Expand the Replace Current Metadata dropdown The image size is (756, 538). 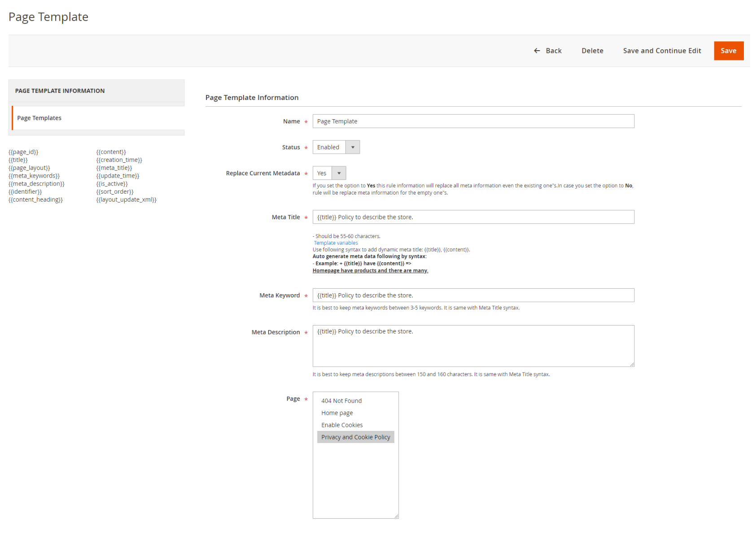[x=339, y=173]
